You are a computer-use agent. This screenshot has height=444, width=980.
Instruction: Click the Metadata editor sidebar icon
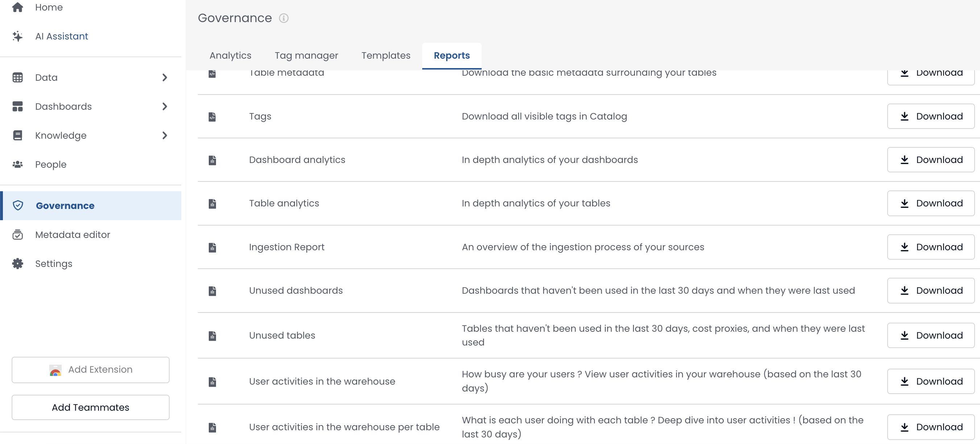[17, 235]
